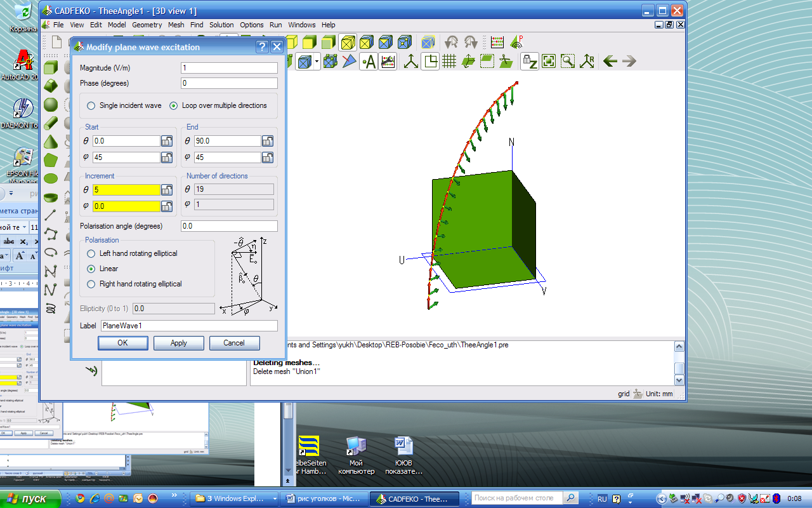Choose Linear polarisation
Image resolution: width=812 pixels, height=508 pixels.
(103, 269)
